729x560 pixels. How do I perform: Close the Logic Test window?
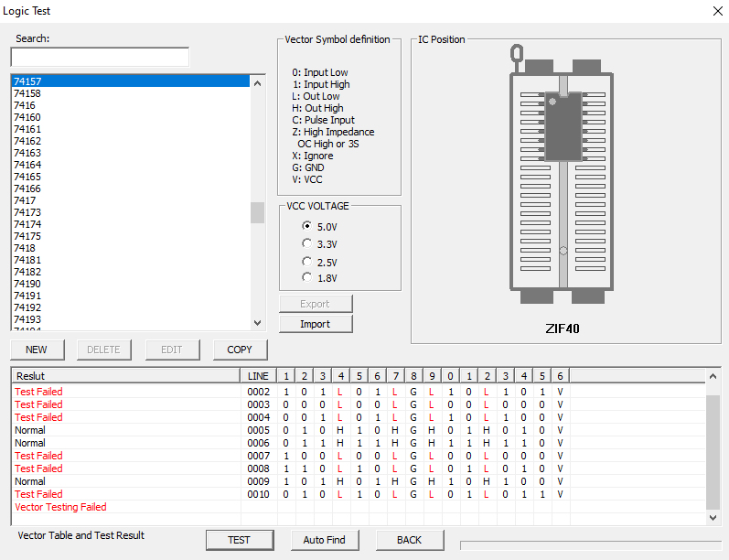[717, 11]
